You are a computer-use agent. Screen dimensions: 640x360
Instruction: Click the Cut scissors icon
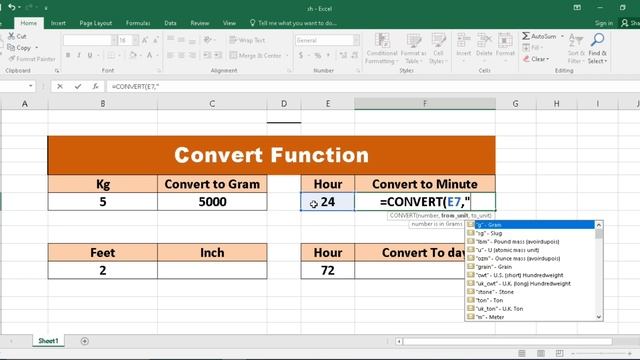(11, 36)
